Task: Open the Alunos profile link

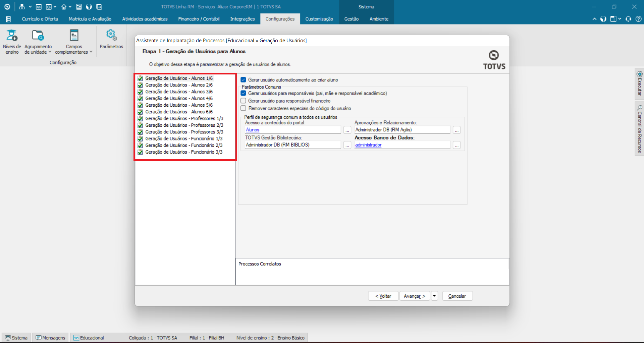Action: coord(253,130)
